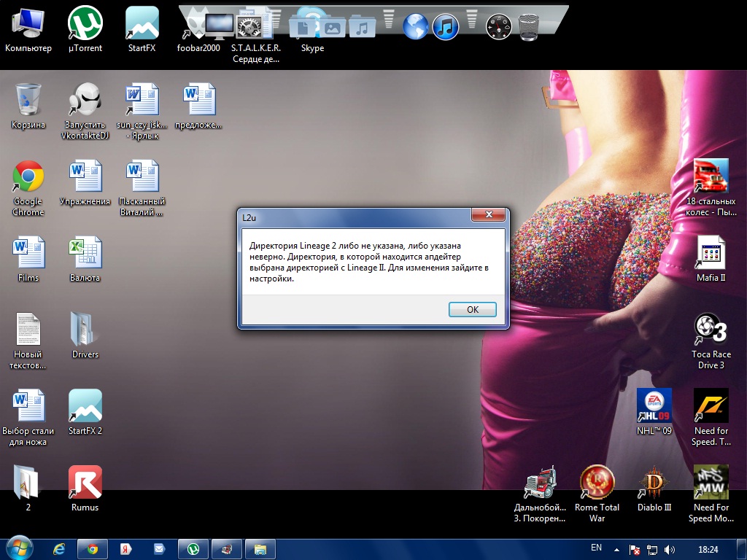
Task: Select the 18 стальных колес game shortcut
Action: [x=711, y=187]
